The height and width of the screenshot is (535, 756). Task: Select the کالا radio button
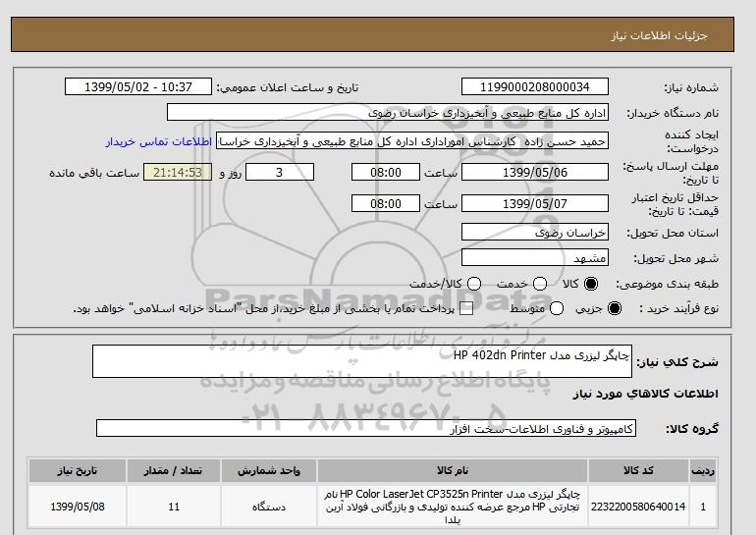pyautogui.click(x=591, y=284)
